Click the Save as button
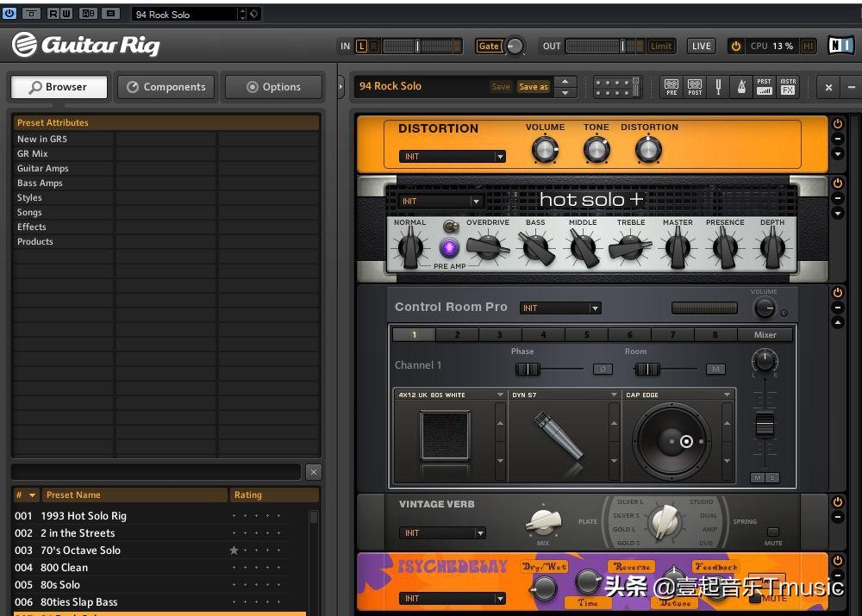 coord(533,87)
